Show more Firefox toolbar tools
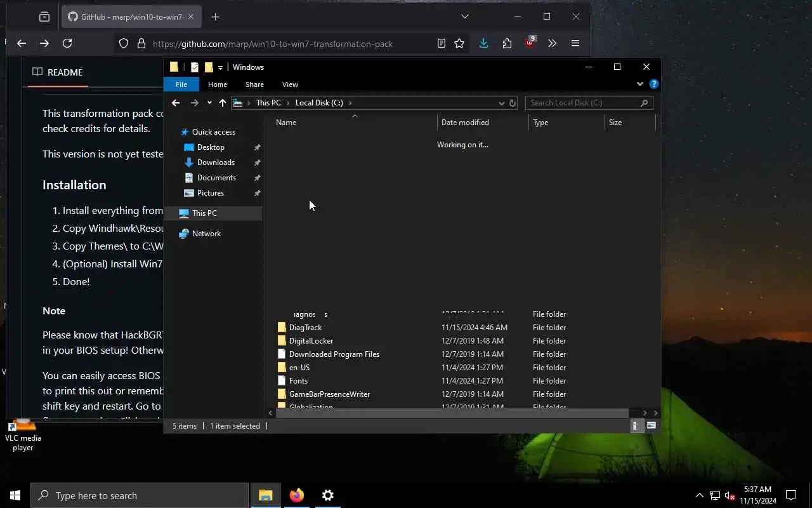812x508 pixels. click(x=552, y=43)
